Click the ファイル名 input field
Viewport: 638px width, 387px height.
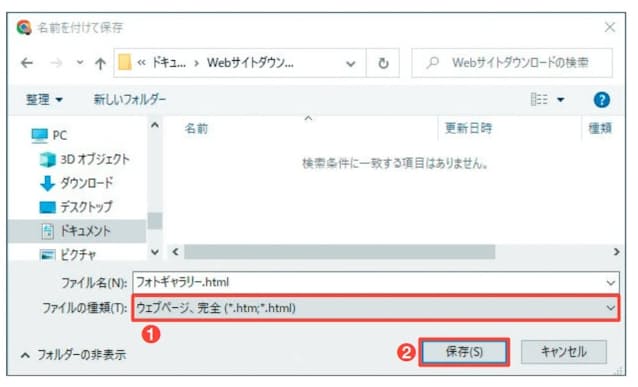376,282
